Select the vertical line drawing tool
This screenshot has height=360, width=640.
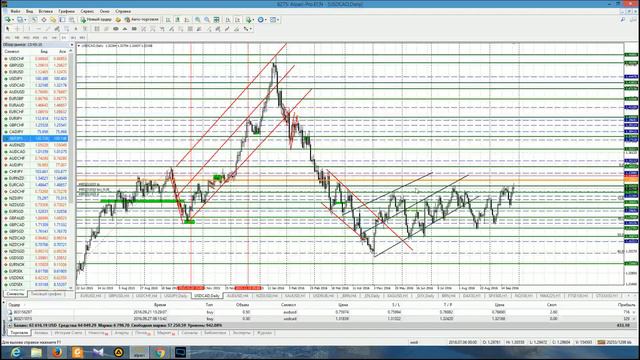tap(29, 29)
